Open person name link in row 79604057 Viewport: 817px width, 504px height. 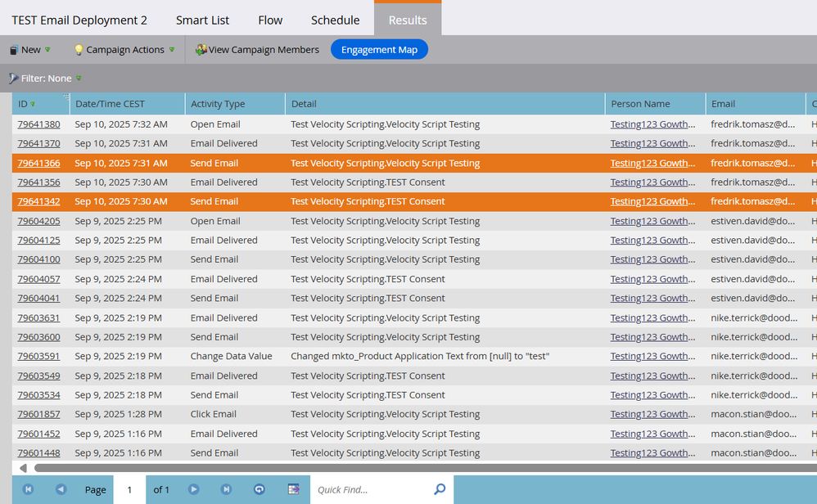click(652, 279)
